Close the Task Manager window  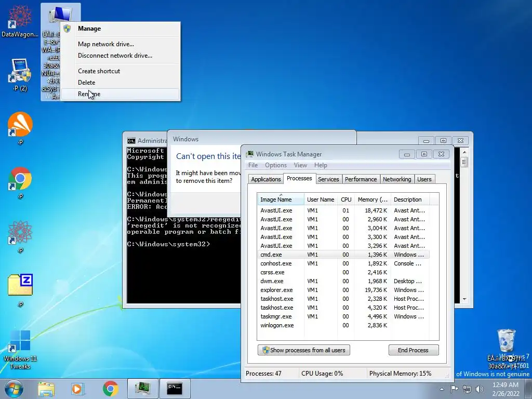tap(442, 154)
